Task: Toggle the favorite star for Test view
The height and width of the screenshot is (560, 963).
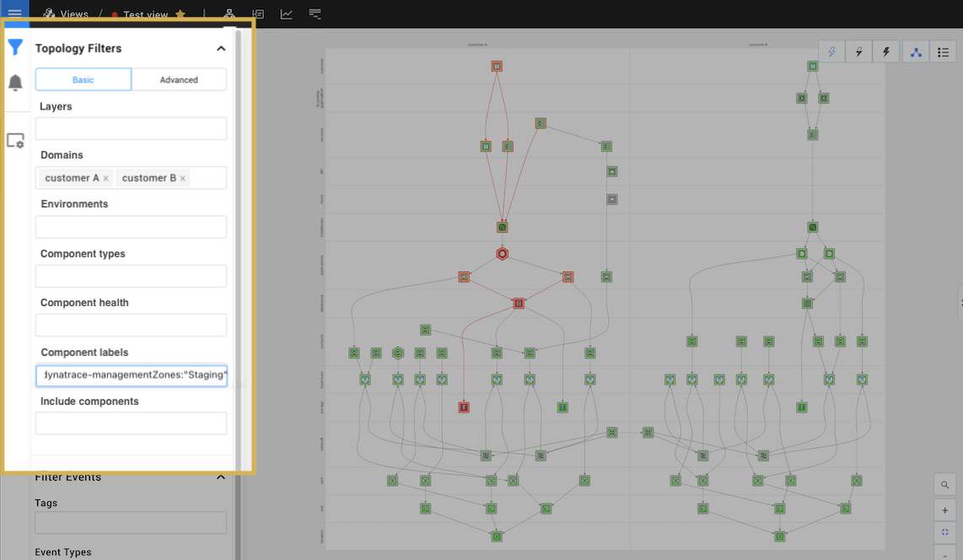Action: click(180, 14)
